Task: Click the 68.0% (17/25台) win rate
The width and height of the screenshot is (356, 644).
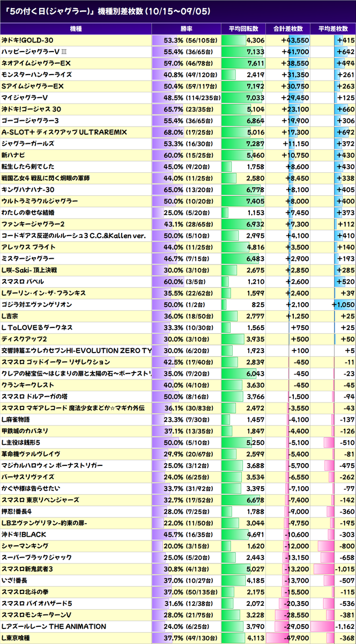Action: click(x=191, y=132)
